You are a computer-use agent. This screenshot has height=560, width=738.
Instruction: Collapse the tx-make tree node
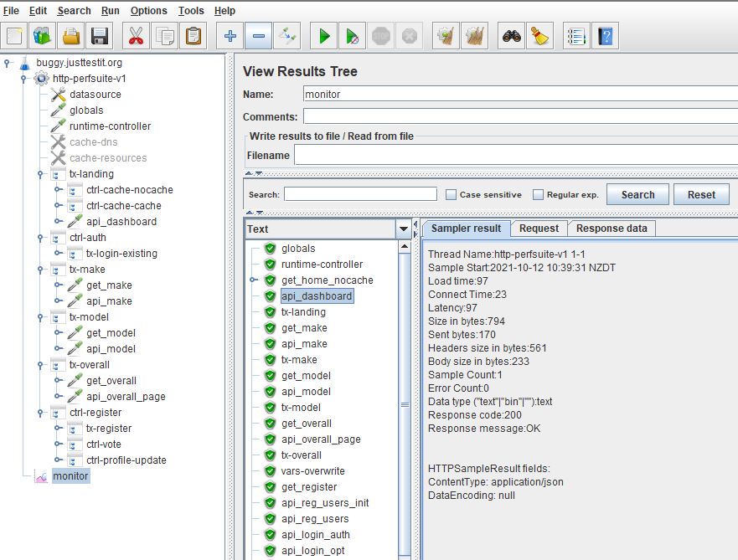click(40, 270)
